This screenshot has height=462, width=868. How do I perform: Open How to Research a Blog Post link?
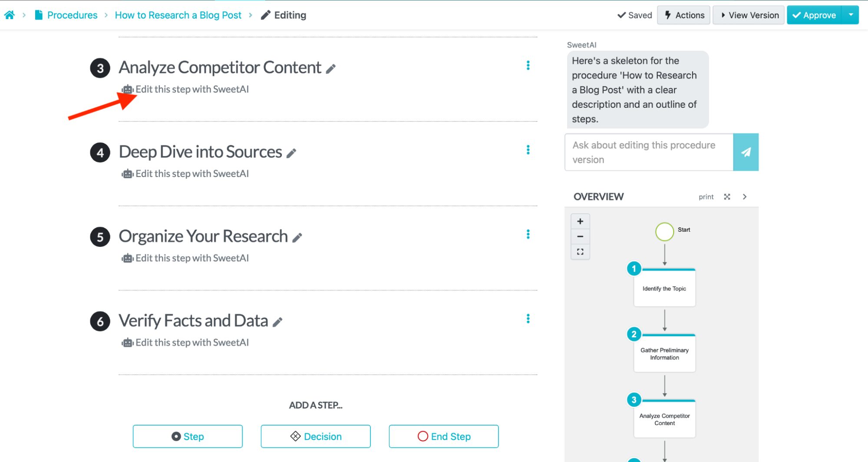pos(178,15)
